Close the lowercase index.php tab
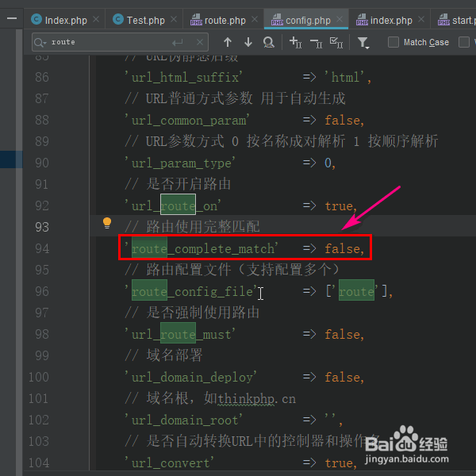The image size is (476, 476). pos(421,19)
